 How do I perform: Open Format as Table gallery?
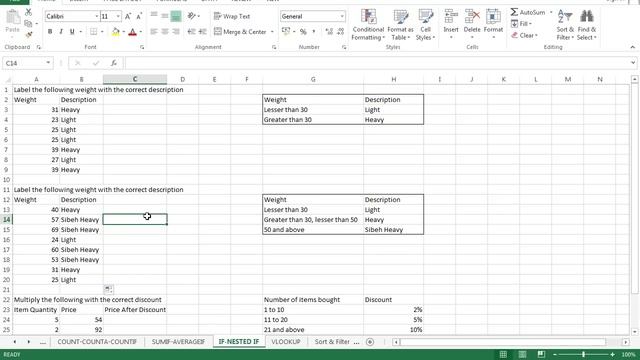click(x=400, y=25)
